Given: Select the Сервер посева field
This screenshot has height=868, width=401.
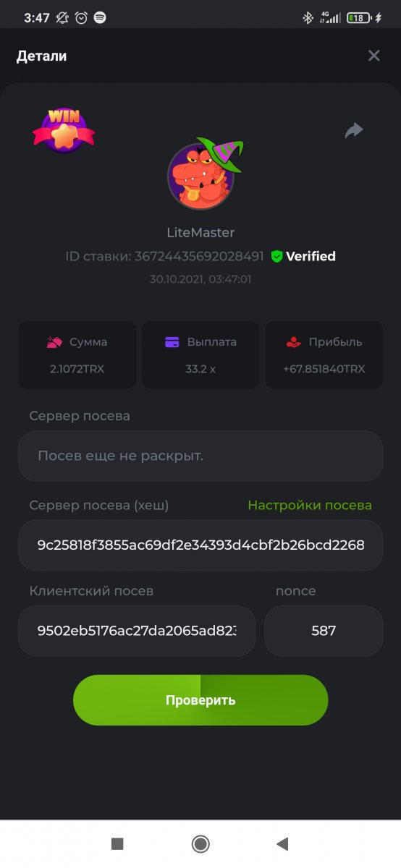Looking at the screenshot, I should [x=200, y=456].
